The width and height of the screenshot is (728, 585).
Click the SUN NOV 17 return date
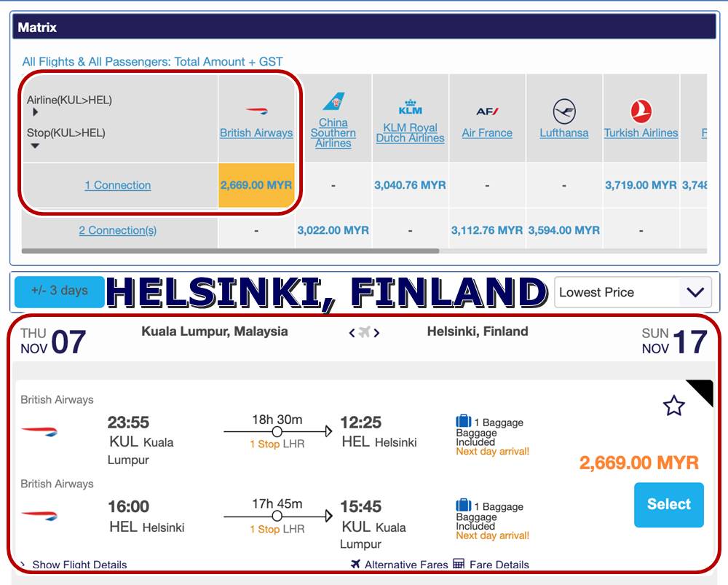tap(675, 341)
